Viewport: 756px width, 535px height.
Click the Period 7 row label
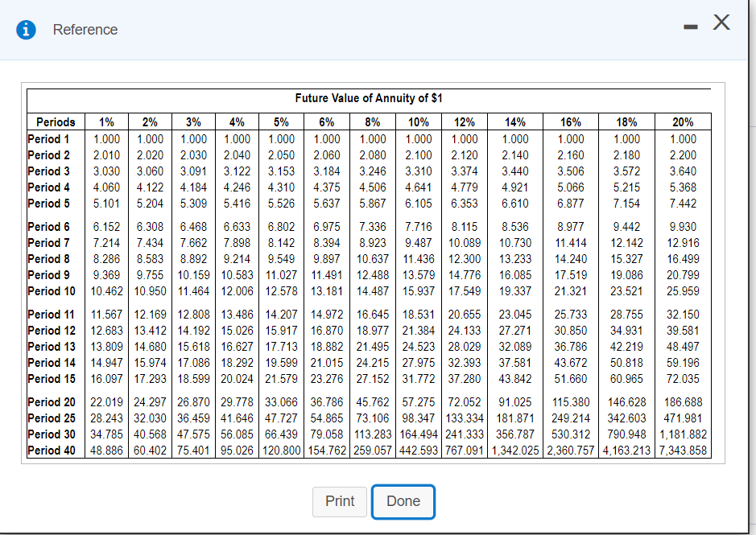point(48,242)
